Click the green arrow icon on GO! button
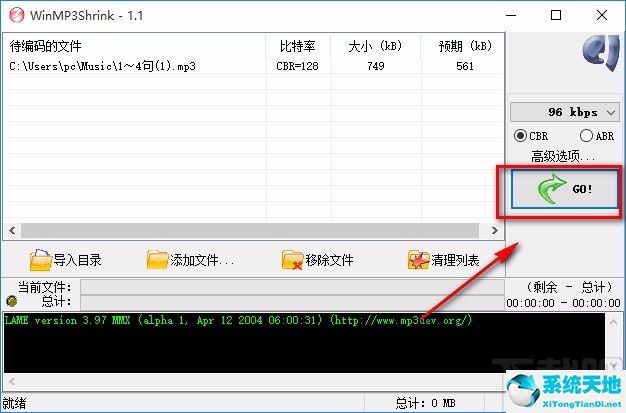 pos(551,189)
